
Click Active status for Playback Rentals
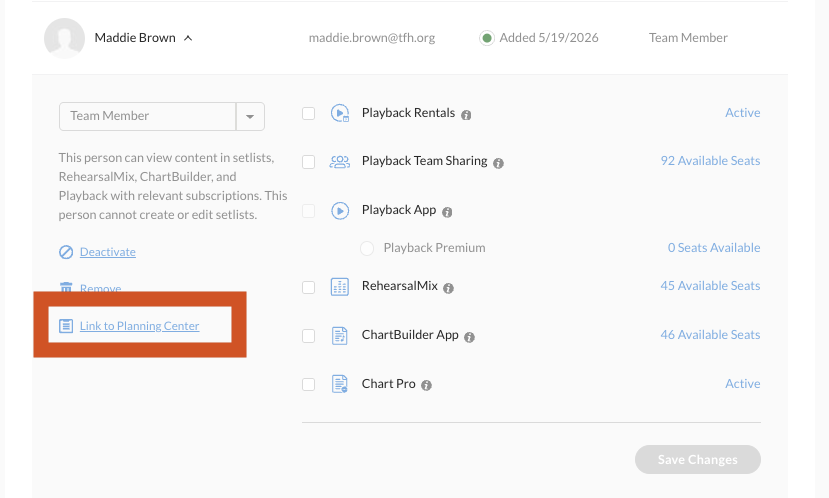coord(742,113)
